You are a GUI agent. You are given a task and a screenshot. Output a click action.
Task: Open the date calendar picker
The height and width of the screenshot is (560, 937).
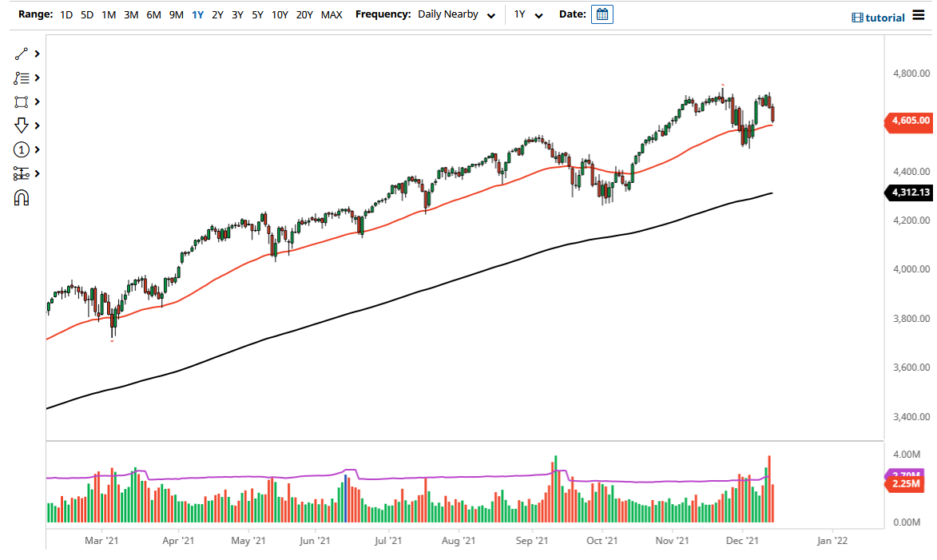click(x=602, y=14)
